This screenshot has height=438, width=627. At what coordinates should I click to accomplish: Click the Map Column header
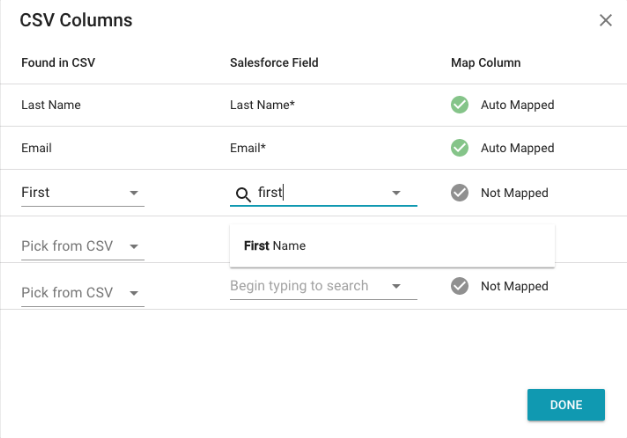tap(486, 63)
